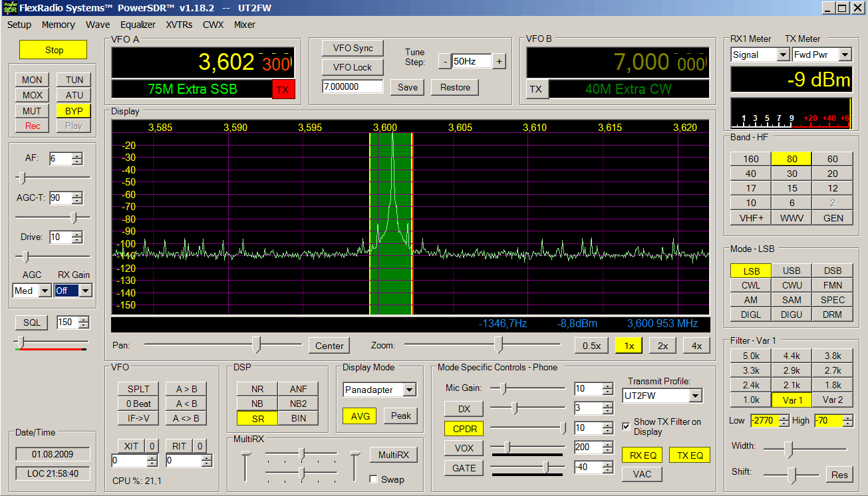The height and width of the screenshot is (496, 868).
Task: Decrease tune step with minus button
Action: pos(445,61)
